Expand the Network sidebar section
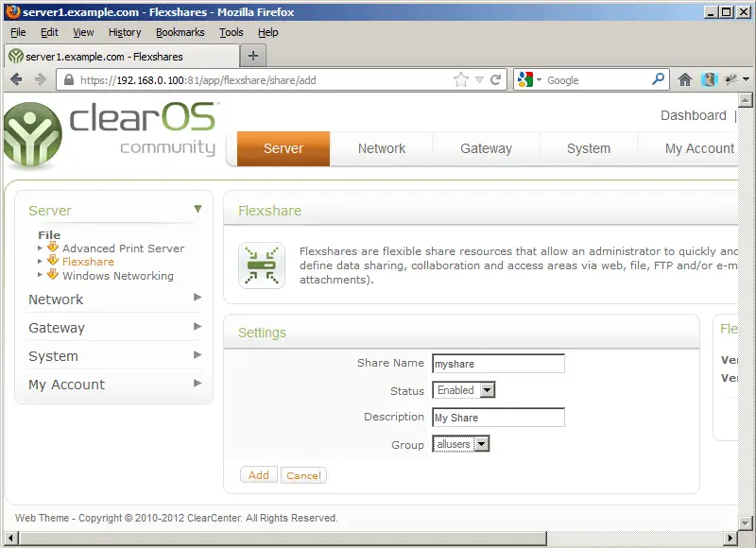This screenshot has height=548, width=756. coord(198,298)
